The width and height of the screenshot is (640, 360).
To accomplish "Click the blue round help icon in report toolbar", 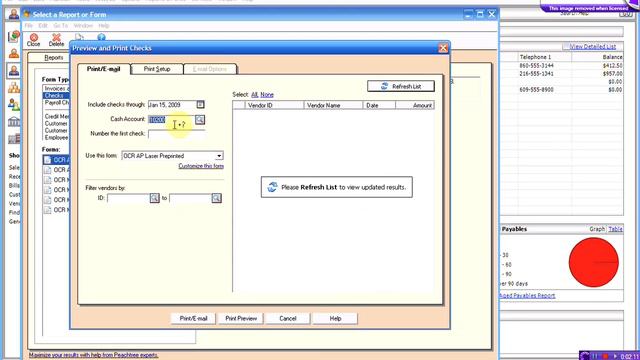I will pos(101,37).
